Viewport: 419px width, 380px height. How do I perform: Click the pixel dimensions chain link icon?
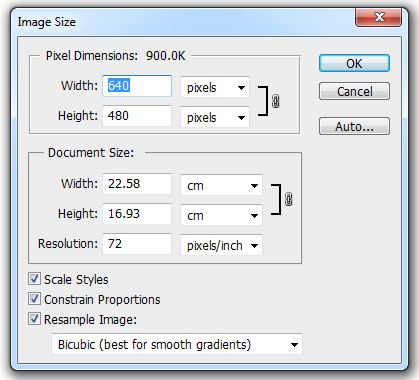tap(275, 101)
